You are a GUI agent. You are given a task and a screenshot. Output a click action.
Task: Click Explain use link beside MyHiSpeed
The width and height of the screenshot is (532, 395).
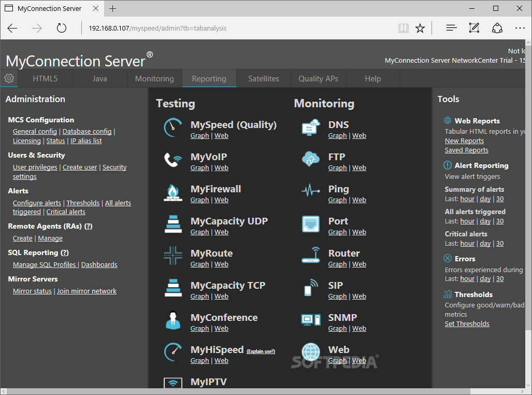click(x=261, y=351)
